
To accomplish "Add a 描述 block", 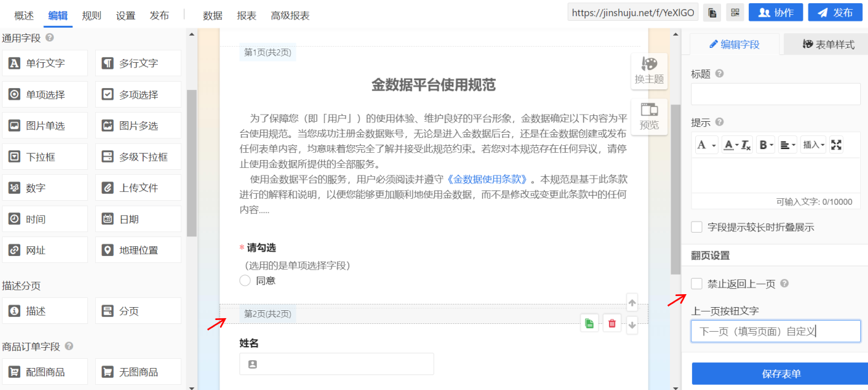I will point(45,311).
